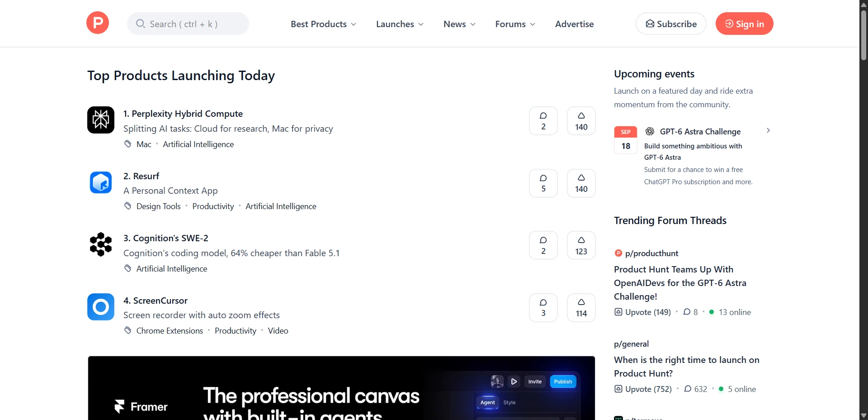The width and height of the screenshot is (868, 420).
Task: Open the p/producthunt forum link
Action: pyautogui.click(x=651, y=253)
